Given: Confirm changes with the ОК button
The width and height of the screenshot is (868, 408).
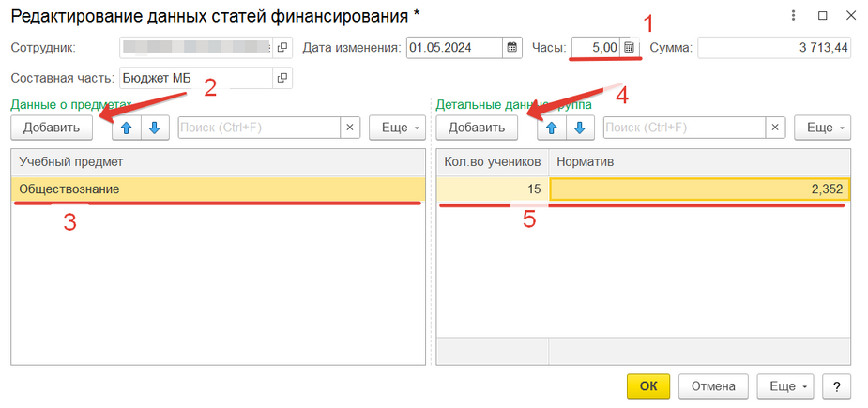Looking at the screenshot, I should coord(648,385).
